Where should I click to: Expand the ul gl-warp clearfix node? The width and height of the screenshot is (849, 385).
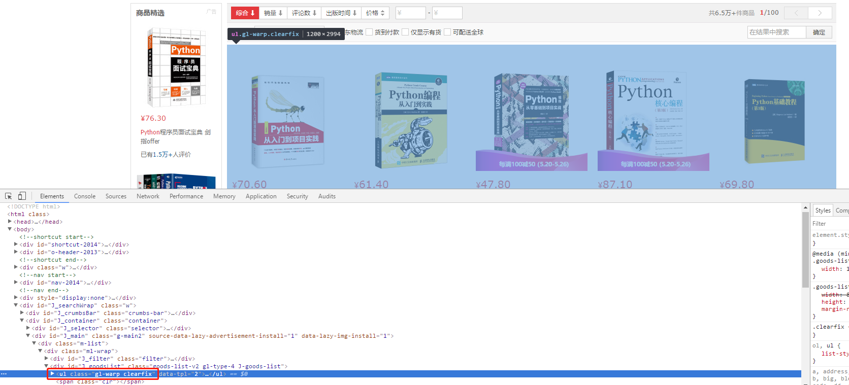pos(53,374)
